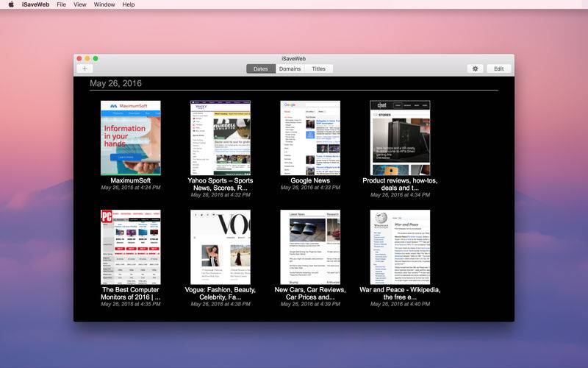Switch to the Domains view segment

pos(290,68)
